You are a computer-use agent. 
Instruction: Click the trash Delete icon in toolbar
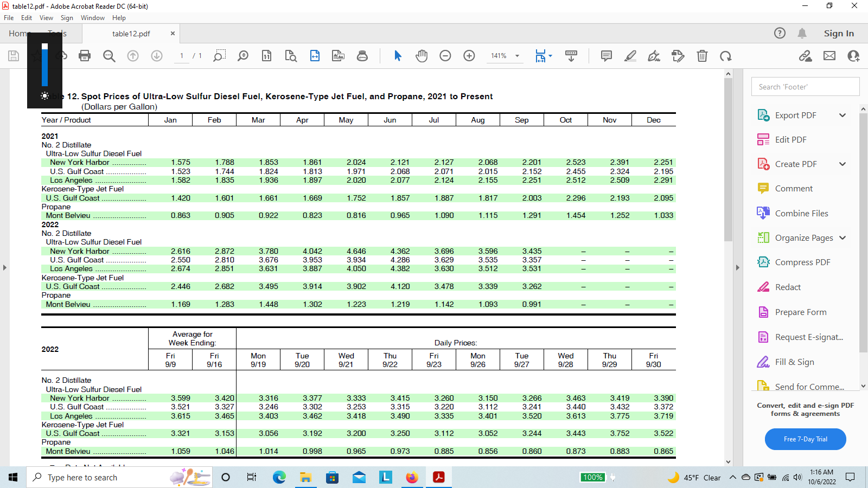[702, 56]
